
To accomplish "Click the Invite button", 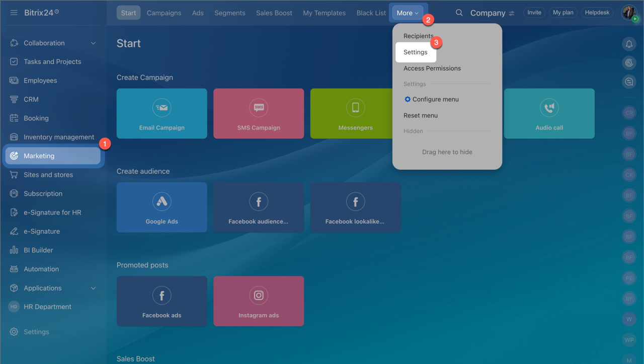I will [x=534, y=13].
